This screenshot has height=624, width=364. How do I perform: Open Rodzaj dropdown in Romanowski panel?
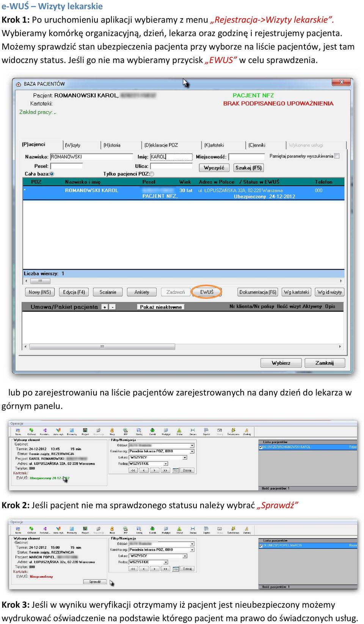(166, 463)
